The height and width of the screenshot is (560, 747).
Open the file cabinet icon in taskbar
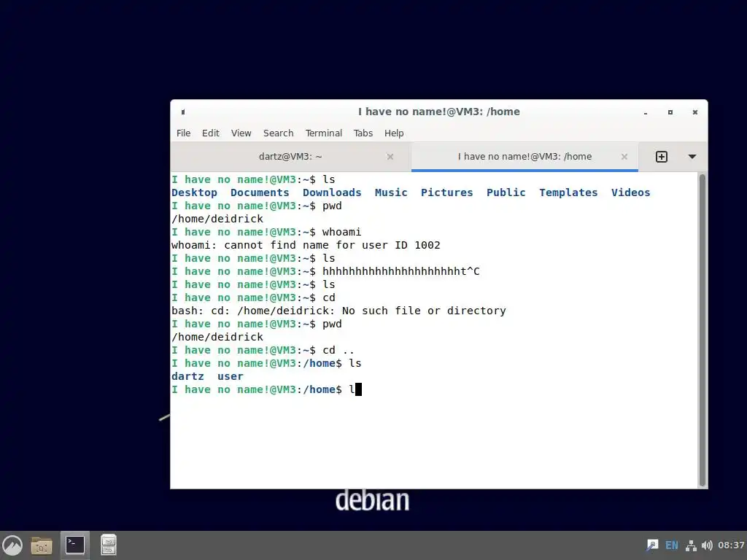(x=109, y=545)
